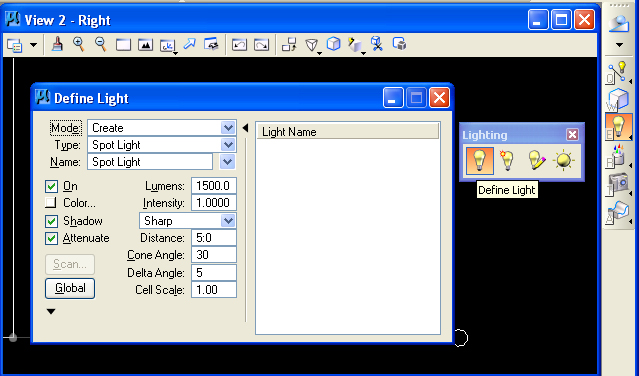This screenshot has width=639, height=376.
Task: Maximize the View 2 - Right window
Action: click(561, 20)
